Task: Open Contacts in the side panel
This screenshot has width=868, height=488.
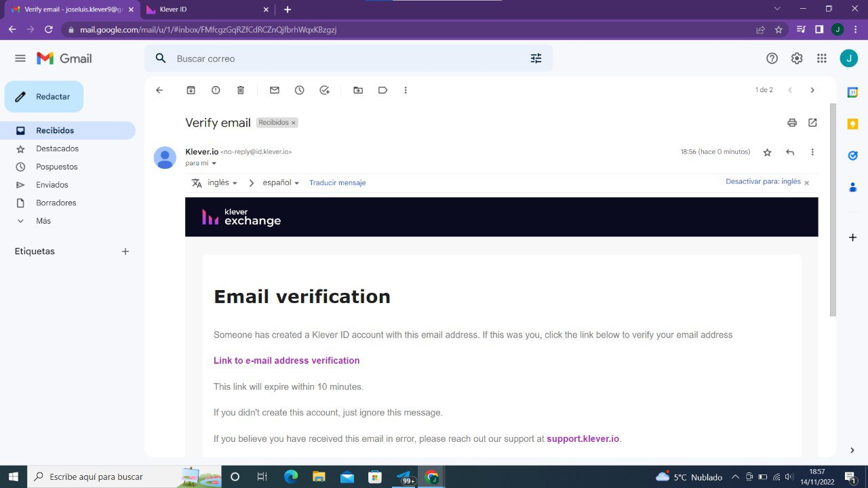Action: click(x=853, y=187)
